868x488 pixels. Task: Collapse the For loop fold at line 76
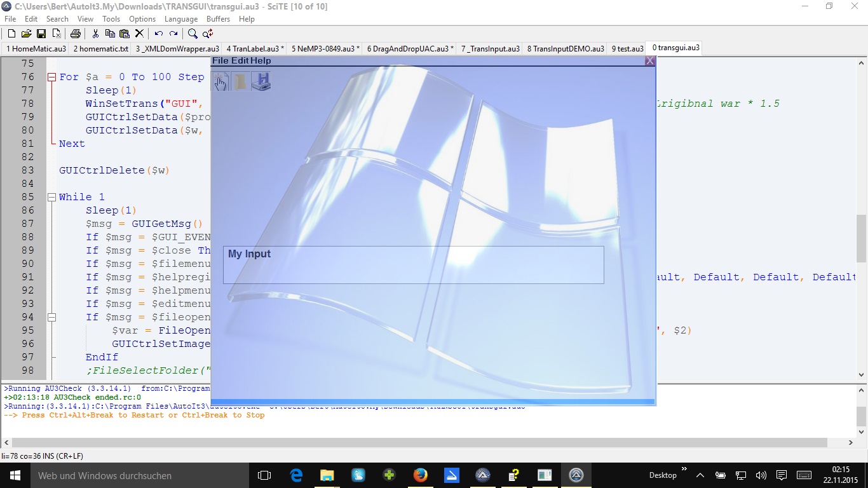click(52, 77)
